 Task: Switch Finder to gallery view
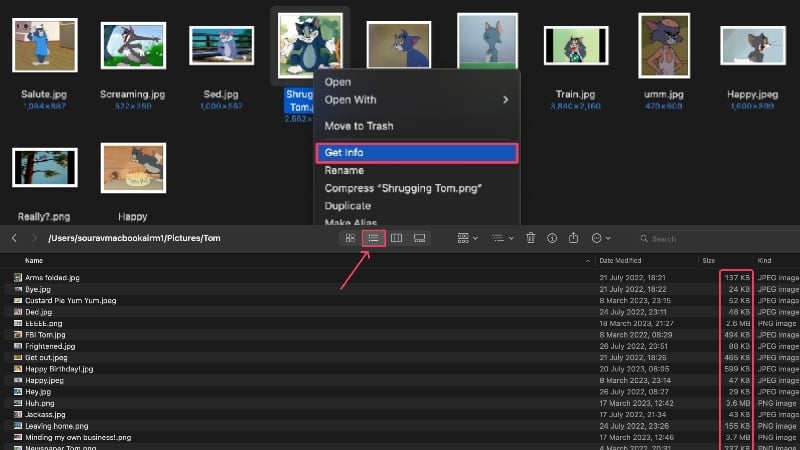[419, 238]
